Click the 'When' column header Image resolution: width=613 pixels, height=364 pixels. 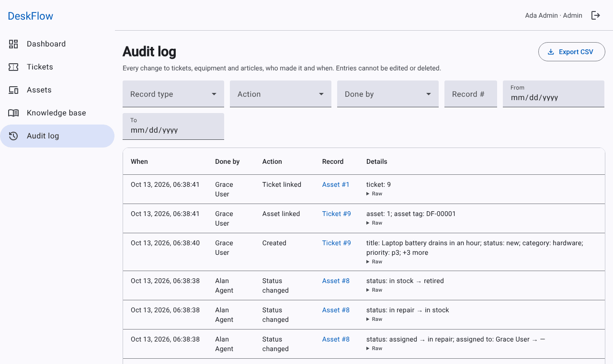tap(139, 161)
